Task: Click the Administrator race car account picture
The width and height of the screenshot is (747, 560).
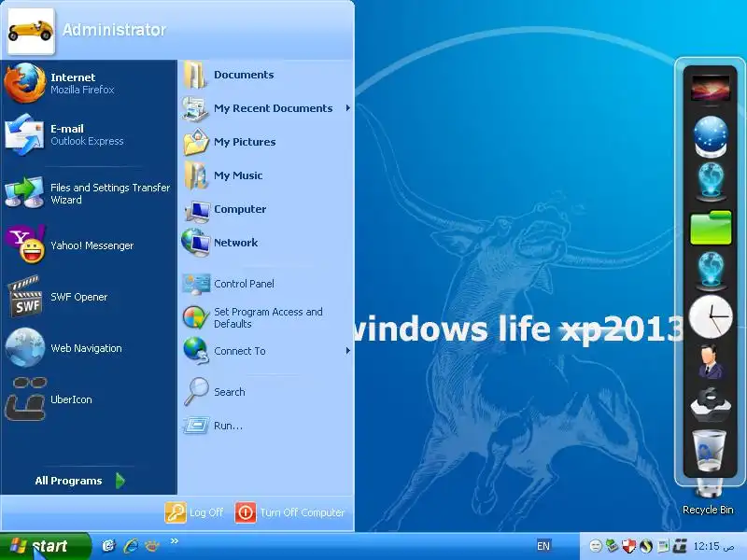Action: tap(31, 31)
